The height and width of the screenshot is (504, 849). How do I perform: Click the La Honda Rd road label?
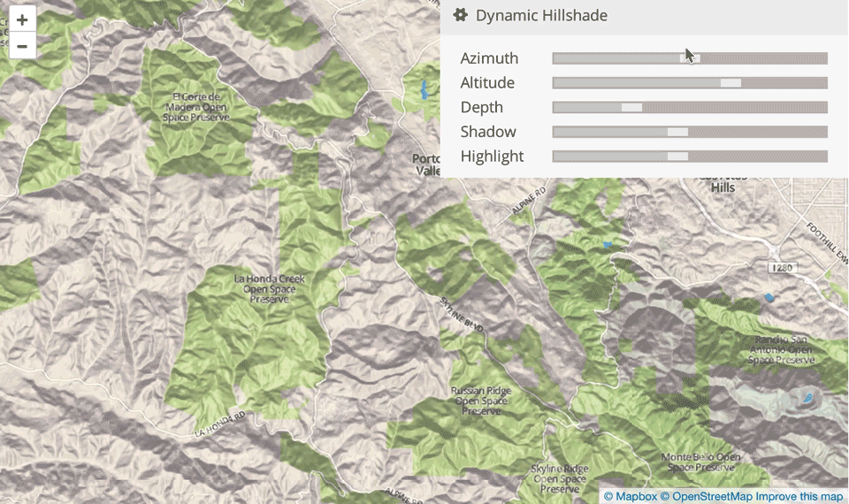pos(220,424)
